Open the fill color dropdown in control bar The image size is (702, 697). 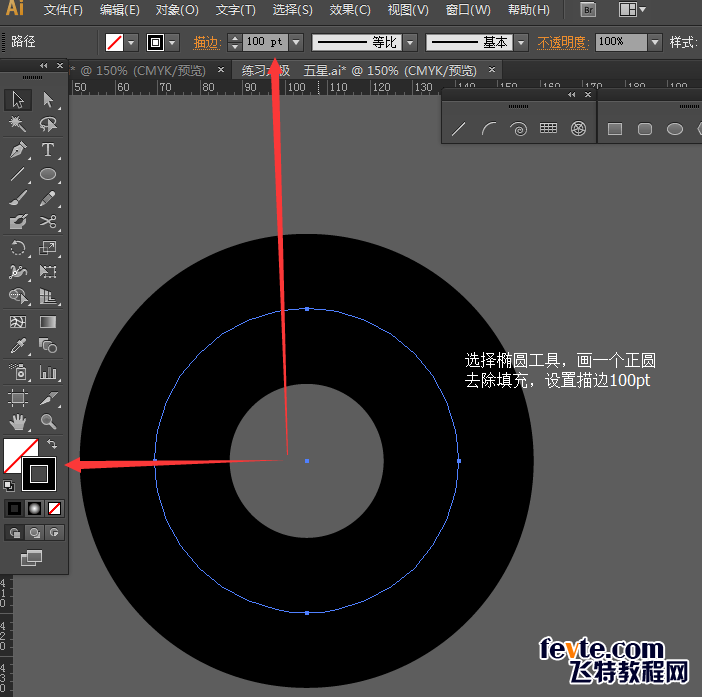(x=131, y=43)
